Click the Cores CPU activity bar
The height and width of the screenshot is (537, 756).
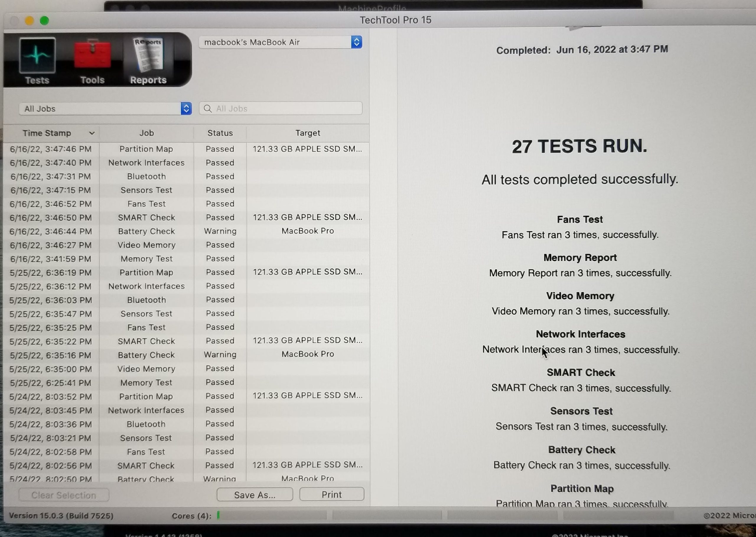click(x=272, y=515)
